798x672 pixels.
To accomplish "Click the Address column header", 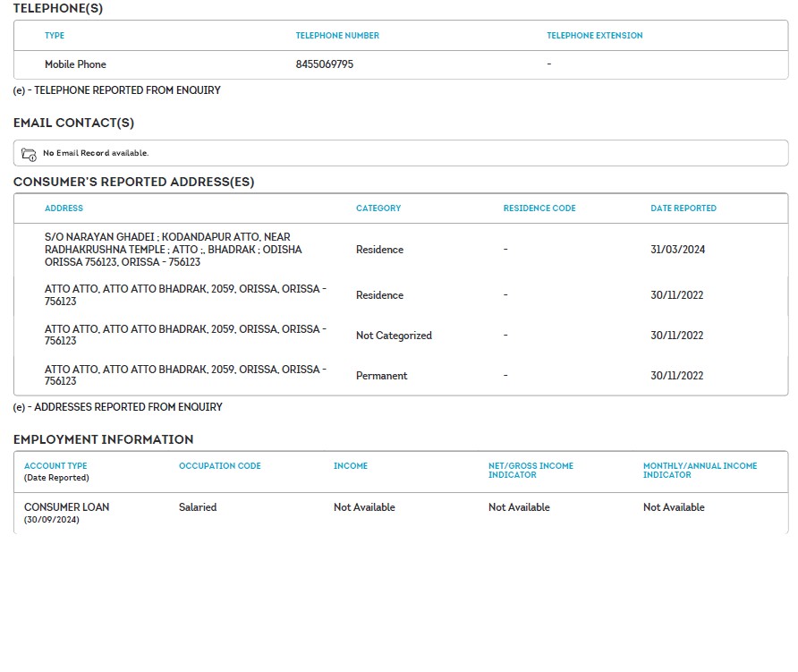I will (64, 208).
